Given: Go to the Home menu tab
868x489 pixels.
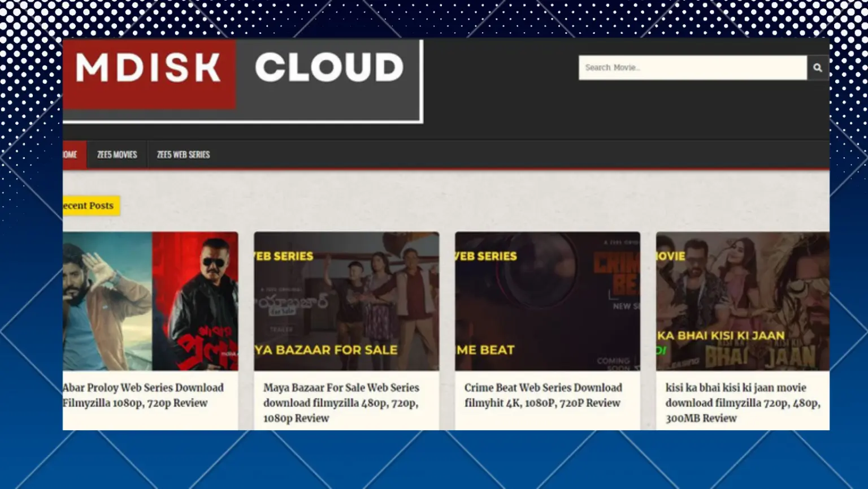Looking at the screenshot, I should click(75, 155).
